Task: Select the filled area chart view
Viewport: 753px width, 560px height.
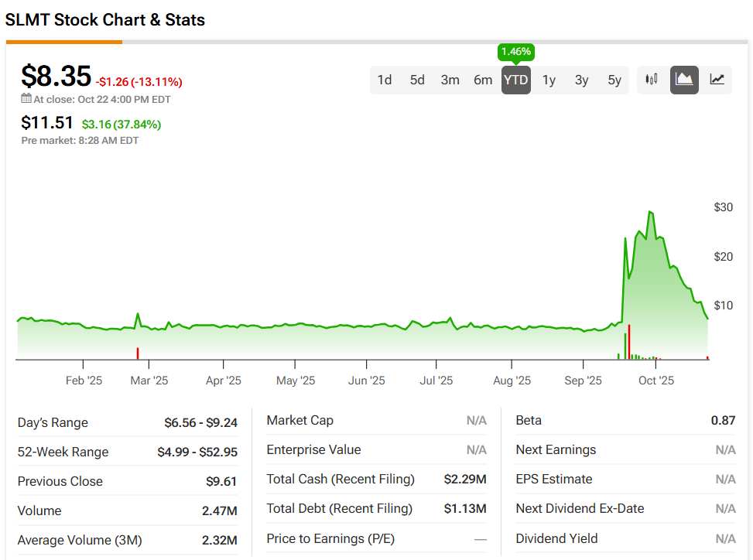Action: click(x=684, y=80)
